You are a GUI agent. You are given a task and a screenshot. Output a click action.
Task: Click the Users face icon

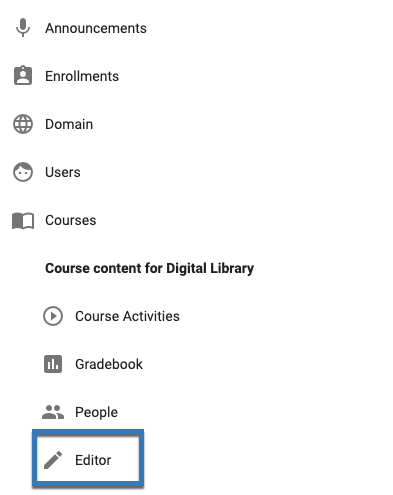coord(23,172)
